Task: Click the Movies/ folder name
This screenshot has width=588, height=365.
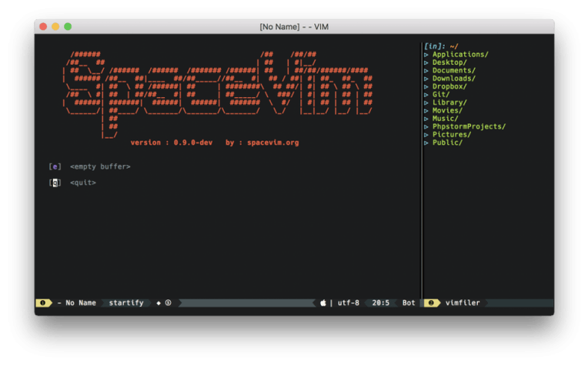Action: click(x=447, y=111)
